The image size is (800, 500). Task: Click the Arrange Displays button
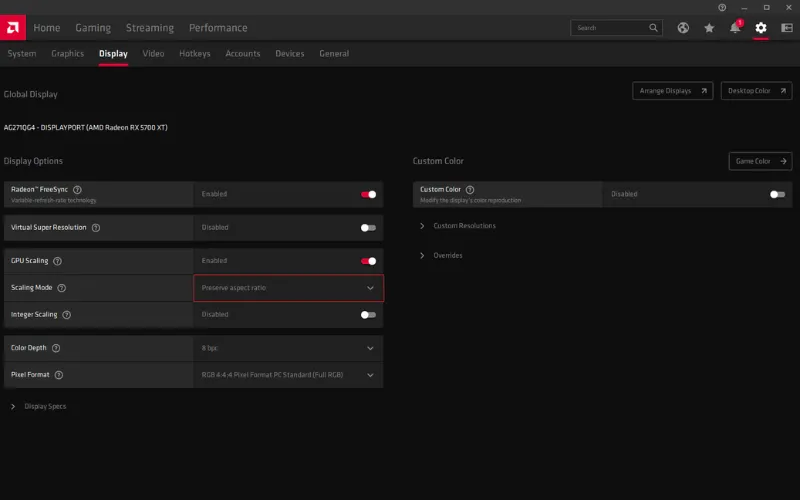[672, 91]
